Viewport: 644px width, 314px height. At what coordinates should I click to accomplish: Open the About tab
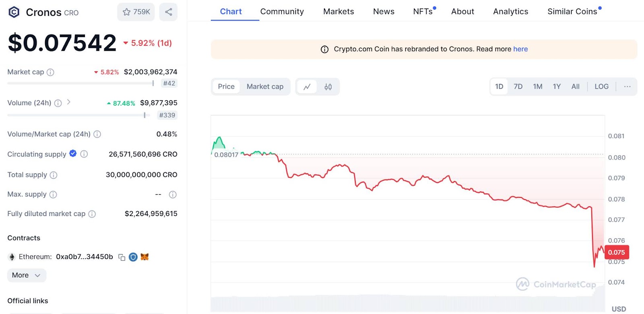tap(462, 12)
